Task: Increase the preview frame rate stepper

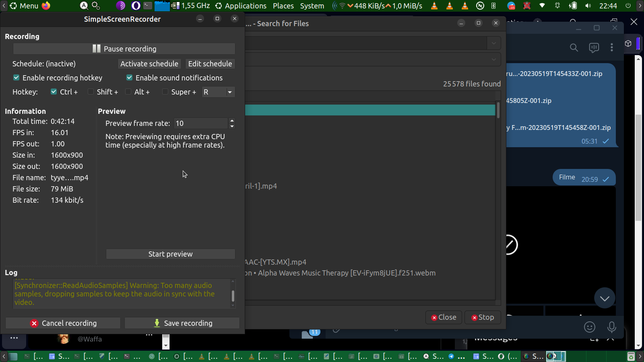Action: tap(232, 120)
